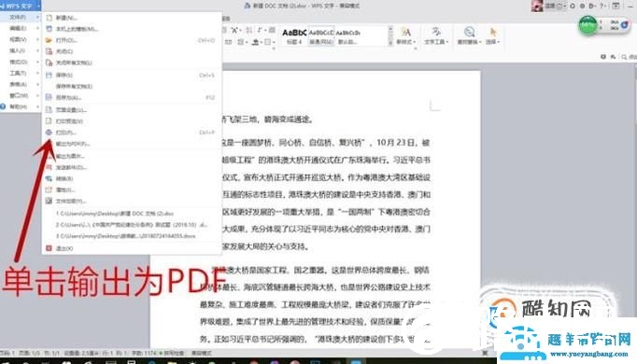Click the page count in status bar

pos(30,353)
